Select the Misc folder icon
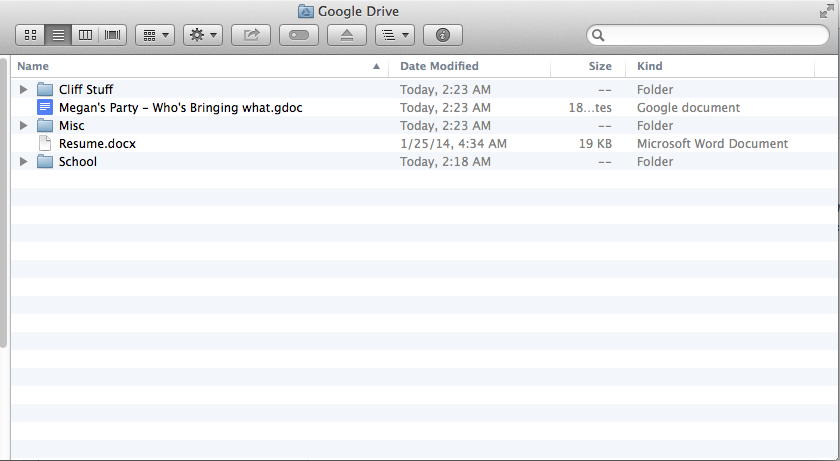The image size is (840, 461). coord(45,125)
